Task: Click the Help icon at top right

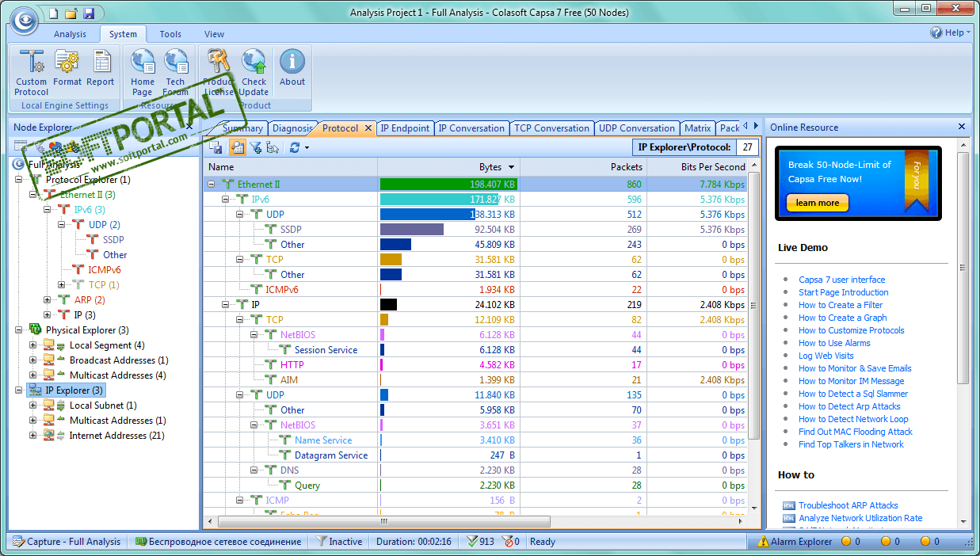Action: [x=936, y=32]
